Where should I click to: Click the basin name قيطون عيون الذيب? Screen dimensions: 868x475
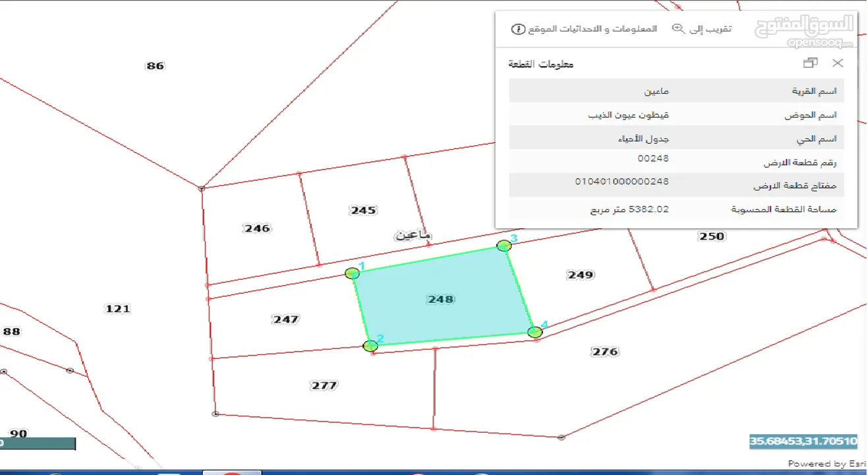[x=629, y=115]
